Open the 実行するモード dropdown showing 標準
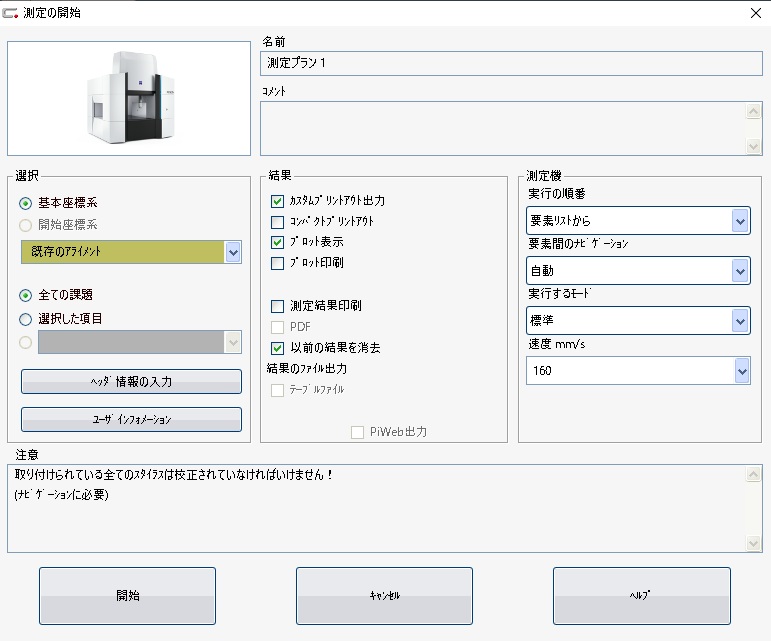Screen dimensions: 771x641 pos(638,320)
